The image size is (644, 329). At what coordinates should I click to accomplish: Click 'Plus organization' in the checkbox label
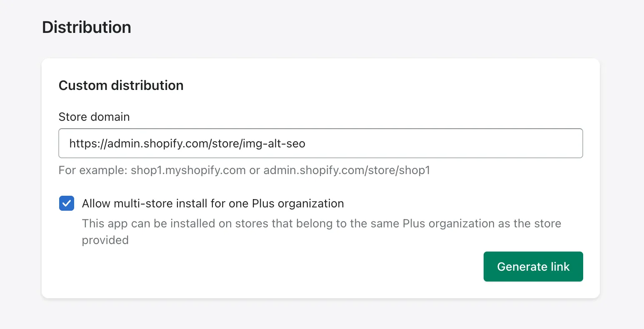298,204
